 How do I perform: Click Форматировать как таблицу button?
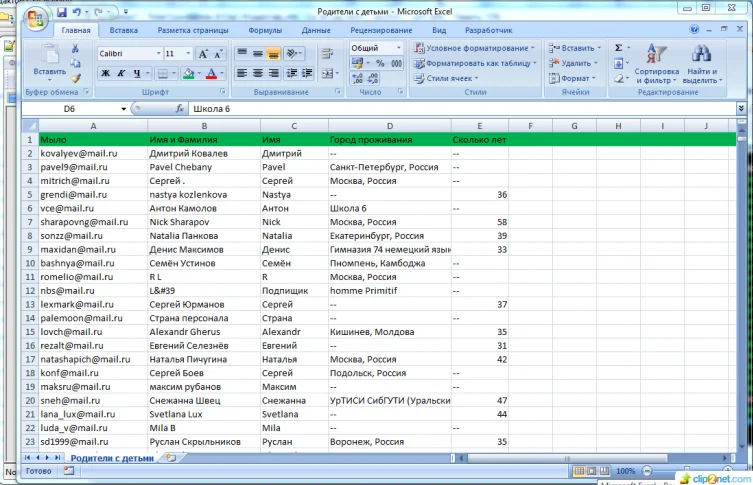click(x=477, y=63)
